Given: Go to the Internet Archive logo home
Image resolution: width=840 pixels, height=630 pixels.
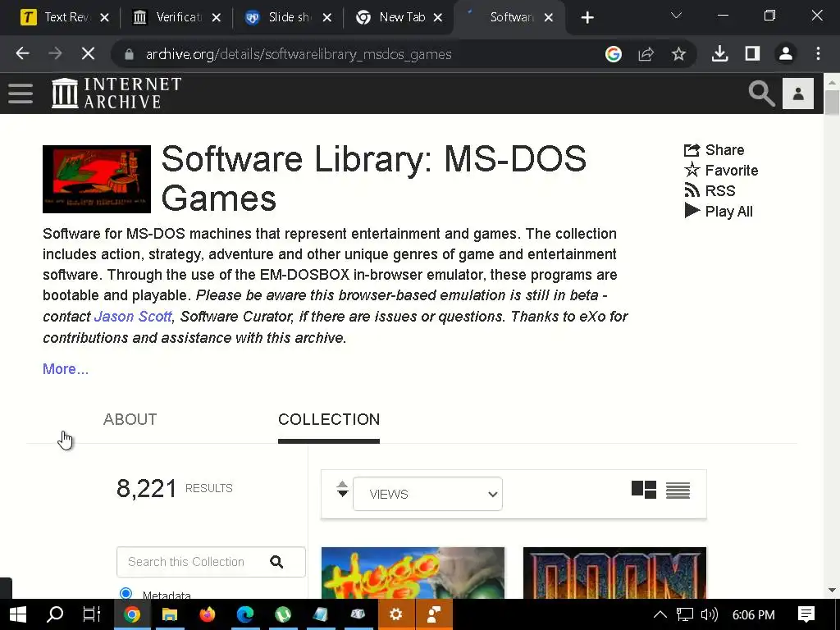Looking at the screenshot, I should (x=116, y=94).
